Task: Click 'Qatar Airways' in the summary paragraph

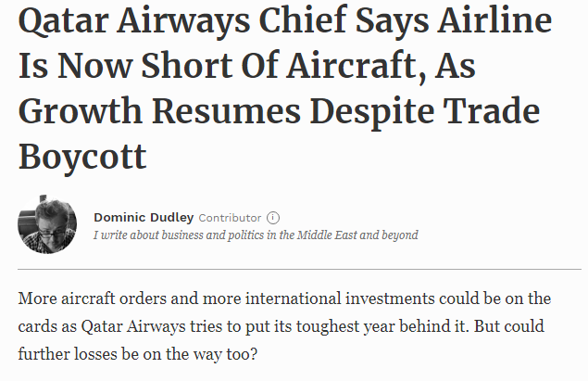Action: (133, 326)
